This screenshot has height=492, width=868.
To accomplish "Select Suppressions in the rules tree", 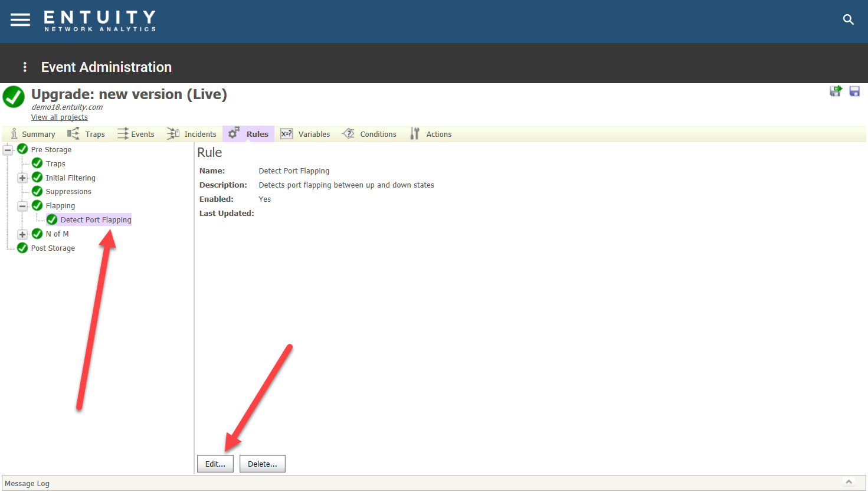I will pos(68,191).
